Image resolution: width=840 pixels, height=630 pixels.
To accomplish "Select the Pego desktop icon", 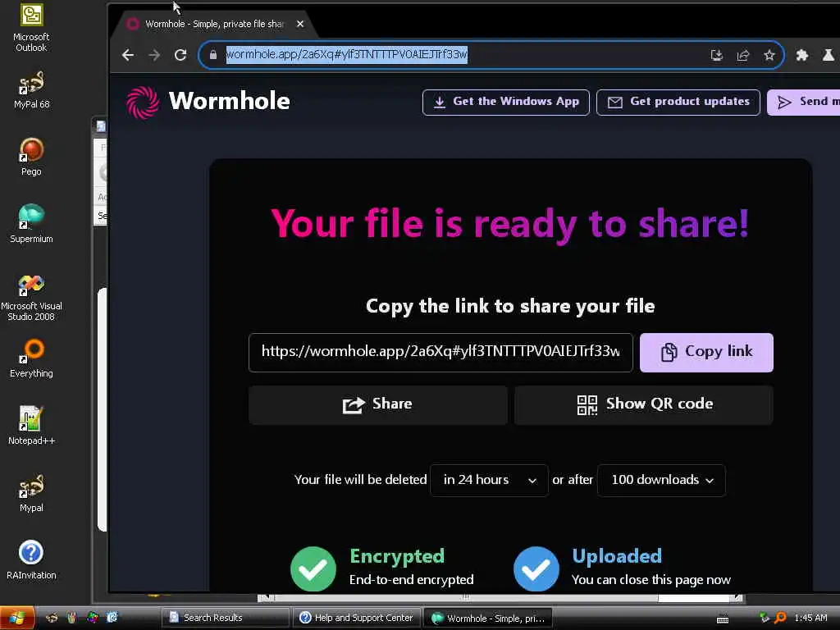I will (x=31, y=157).
